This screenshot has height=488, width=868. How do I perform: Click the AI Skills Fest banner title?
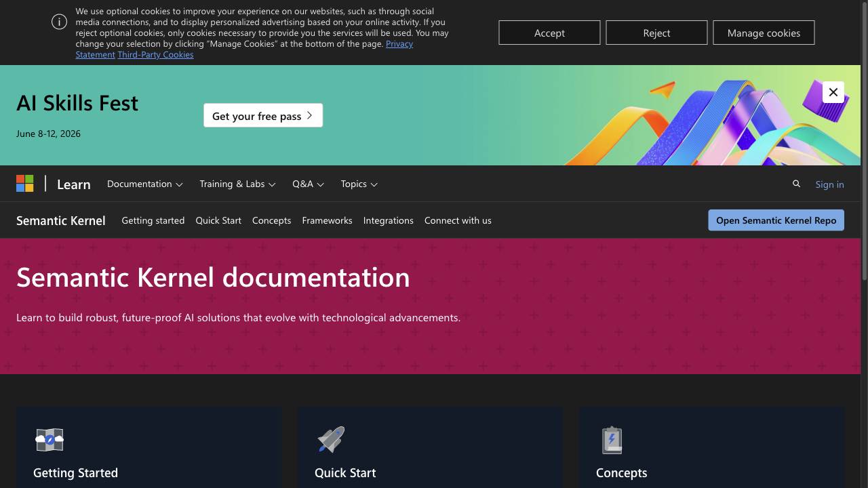[77, 102]
